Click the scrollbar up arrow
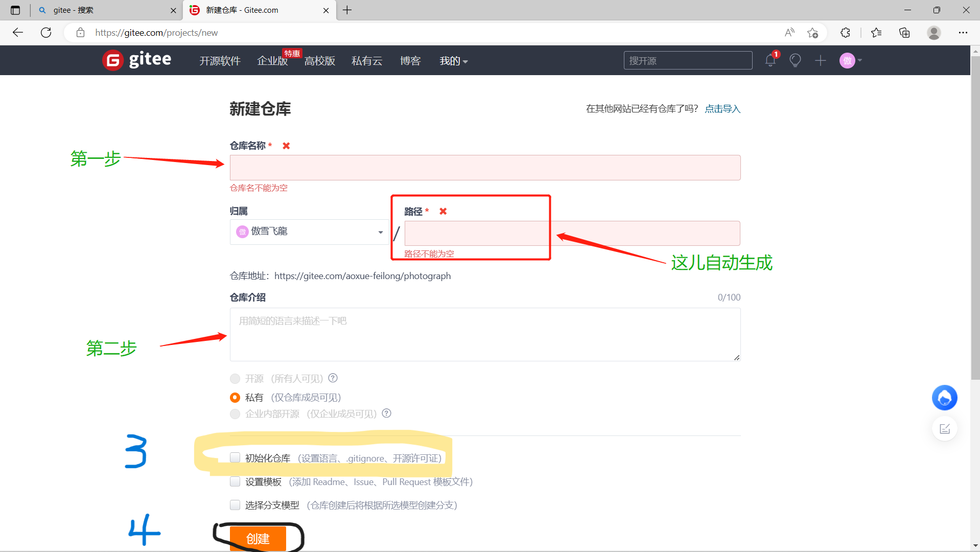The width and height of the screenshot is (980, 552). (x=975, y=51)
